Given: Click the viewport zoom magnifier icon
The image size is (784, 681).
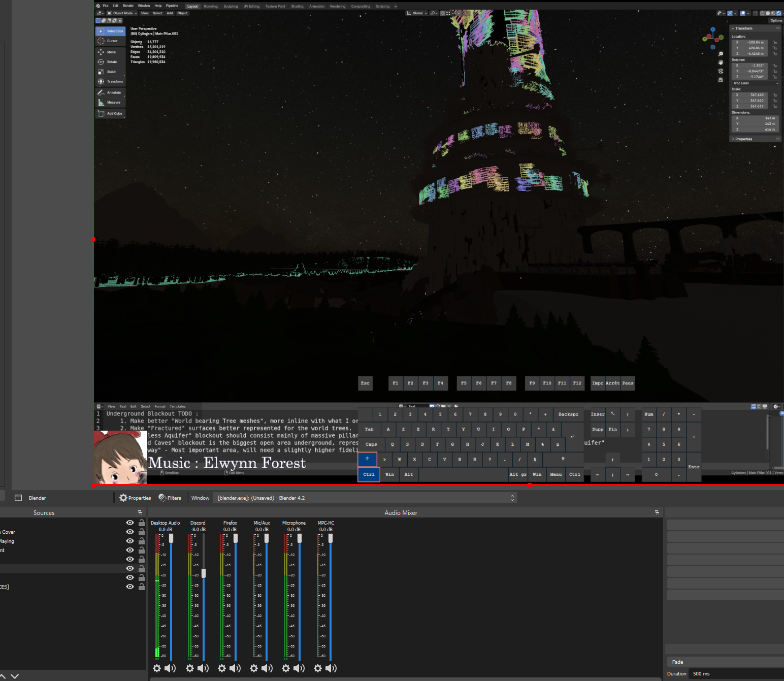Looking at the screenshot, I should point(721,54).
